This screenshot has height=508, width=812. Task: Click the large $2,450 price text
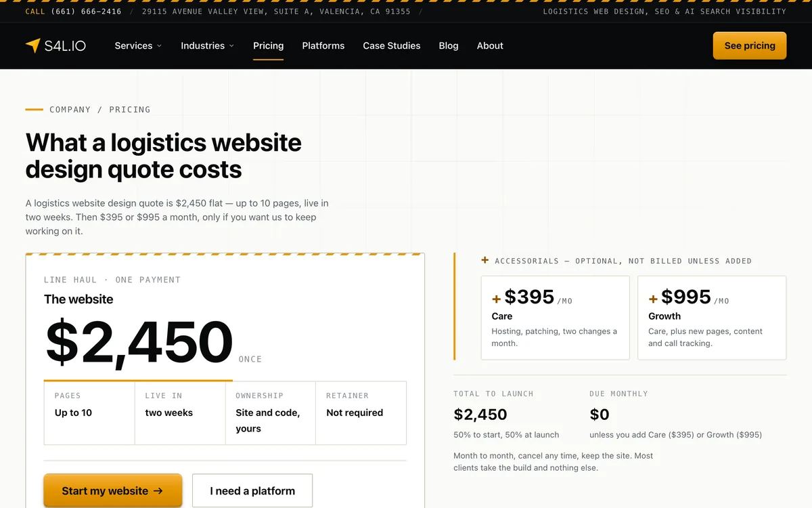(139, 343)
